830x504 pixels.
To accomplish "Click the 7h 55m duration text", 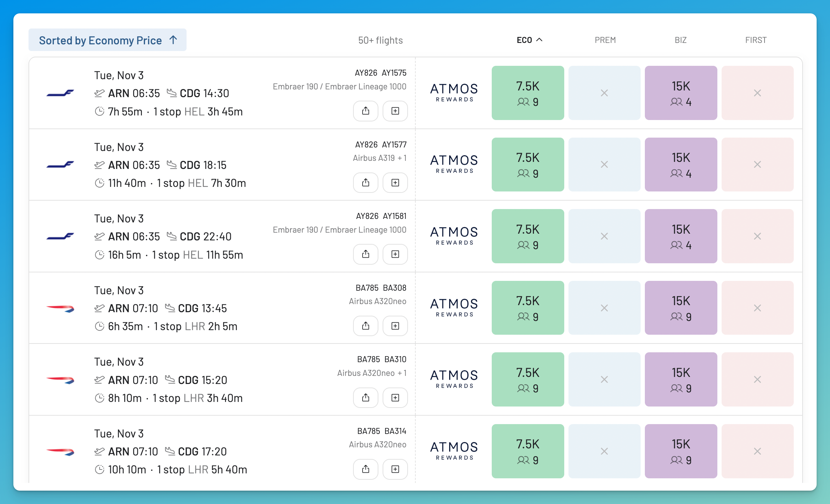I will 125,112.
